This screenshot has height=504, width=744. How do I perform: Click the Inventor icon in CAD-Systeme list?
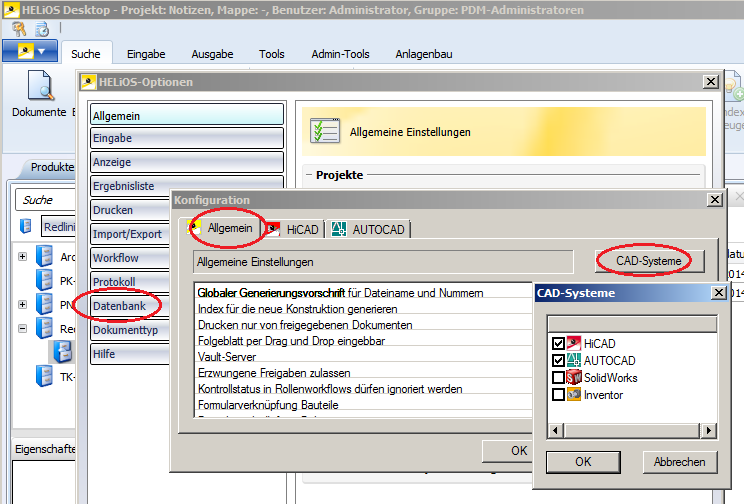click(x=574, y=394)
